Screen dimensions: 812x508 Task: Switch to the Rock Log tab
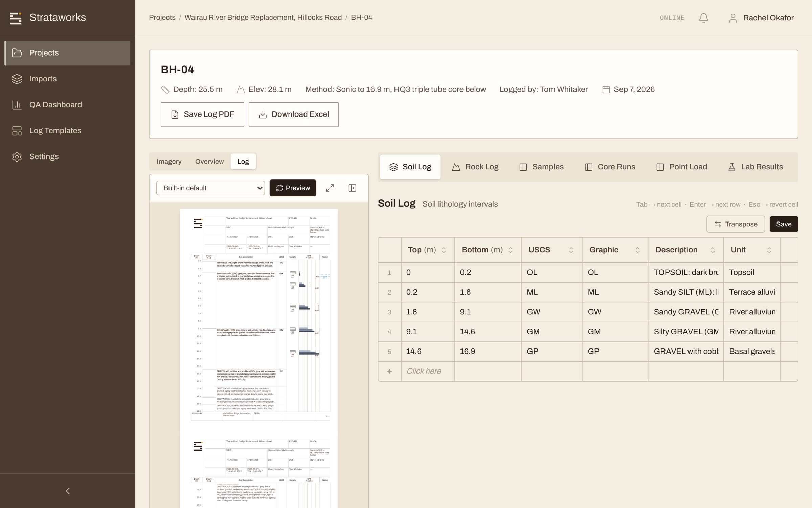tap(475, 167)
